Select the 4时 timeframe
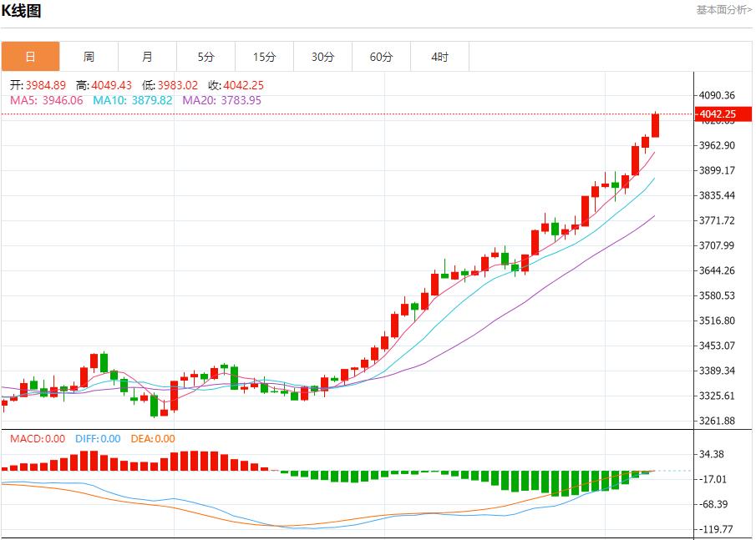The height and width of the screenshot is (540, 756). (x=439, y=56)
